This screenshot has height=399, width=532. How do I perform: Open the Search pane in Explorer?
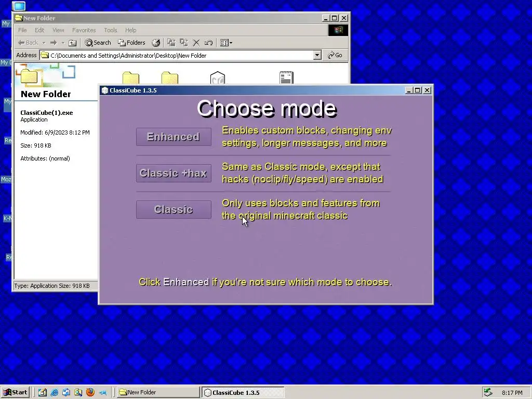pyautogui.click(x=98, y=43)
